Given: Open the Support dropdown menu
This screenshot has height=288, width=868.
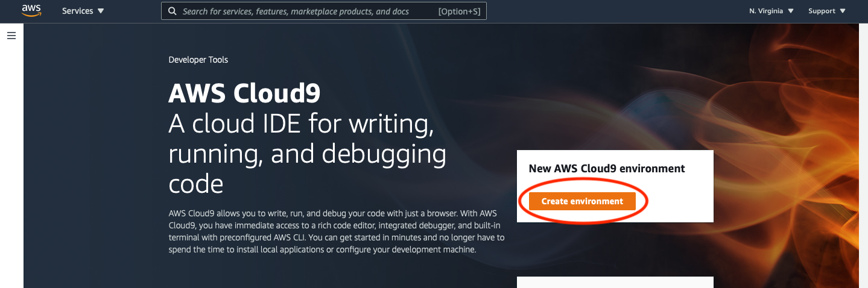Looking at the screenshot, I should pos(827,11).
